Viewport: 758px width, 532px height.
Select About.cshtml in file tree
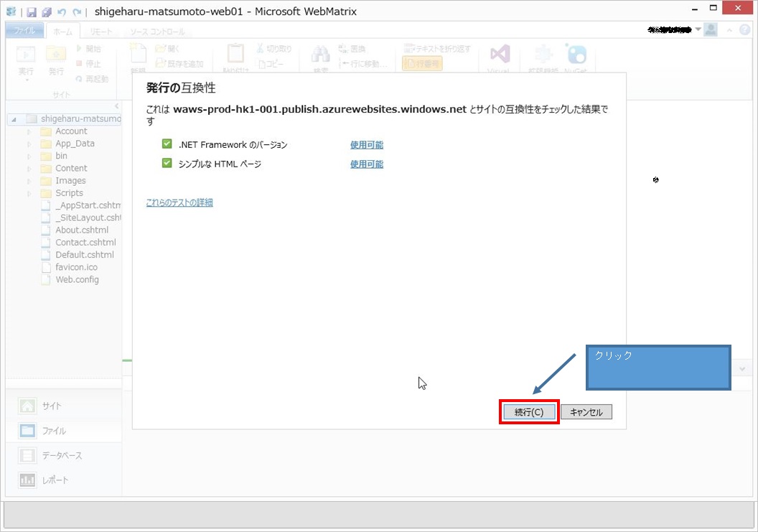tap(75, 230)
